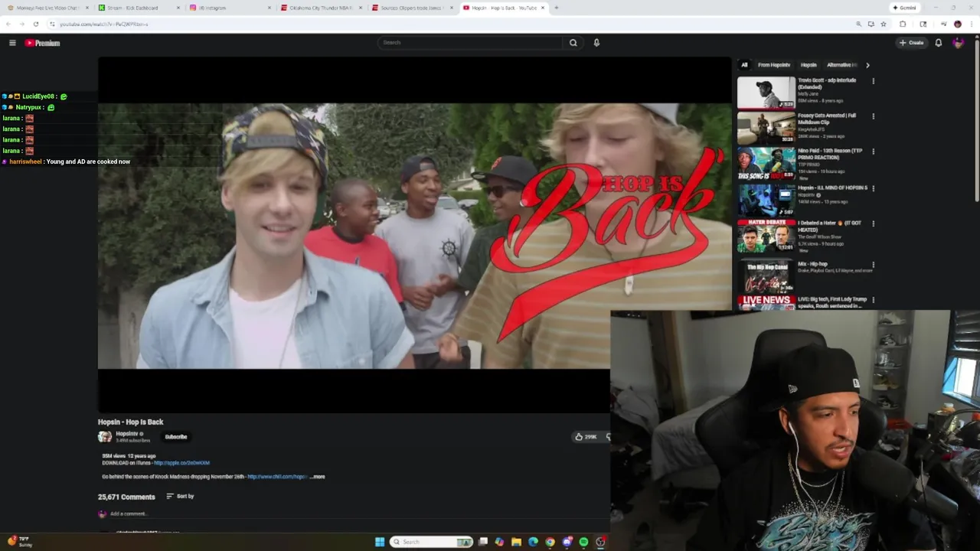Open File Explorer from the taskbar

(516, 542)
